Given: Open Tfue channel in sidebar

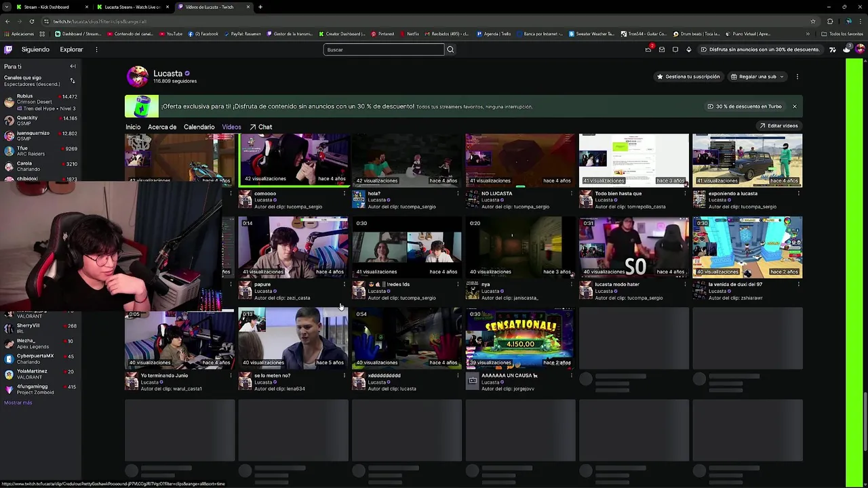Looking at the screenshot, I should click(41, 150).
